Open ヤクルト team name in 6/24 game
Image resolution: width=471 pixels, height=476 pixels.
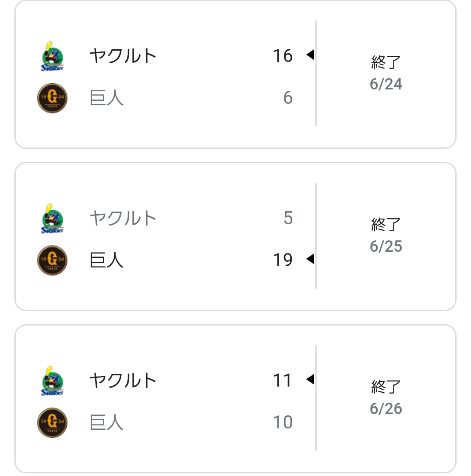(123, 56)
